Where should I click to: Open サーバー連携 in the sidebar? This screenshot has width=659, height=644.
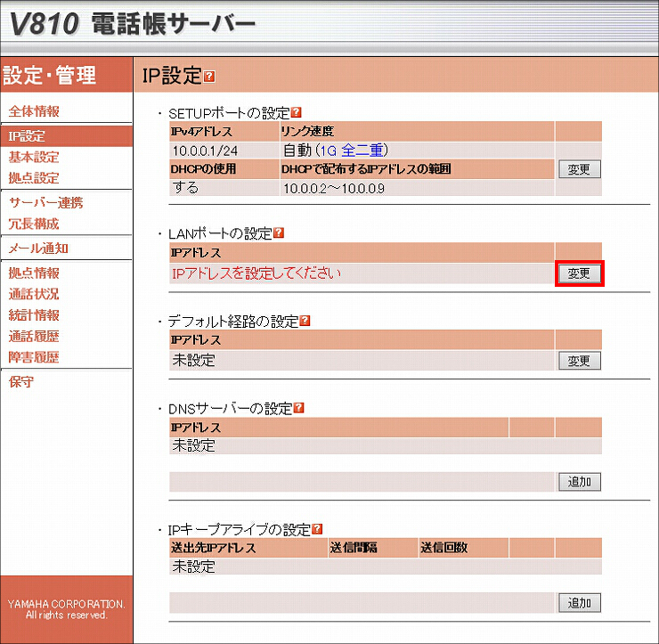point(46,202)
